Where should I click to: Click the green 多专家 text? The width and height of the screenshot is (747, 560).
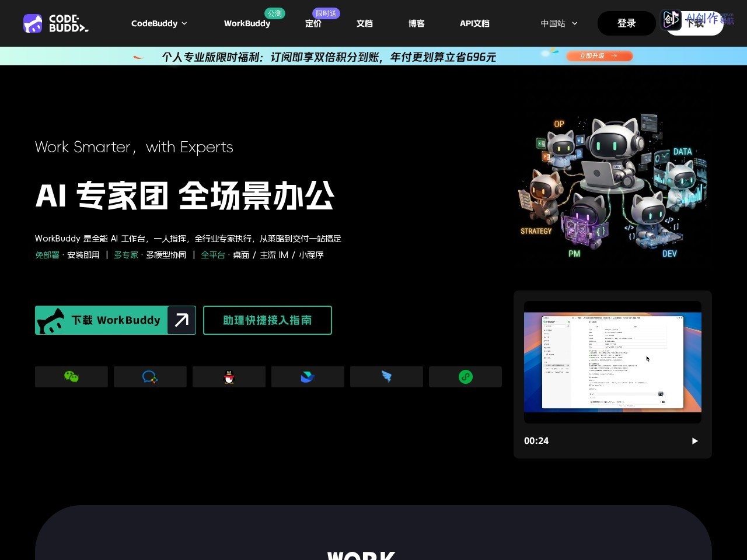[x=126, y=255]
